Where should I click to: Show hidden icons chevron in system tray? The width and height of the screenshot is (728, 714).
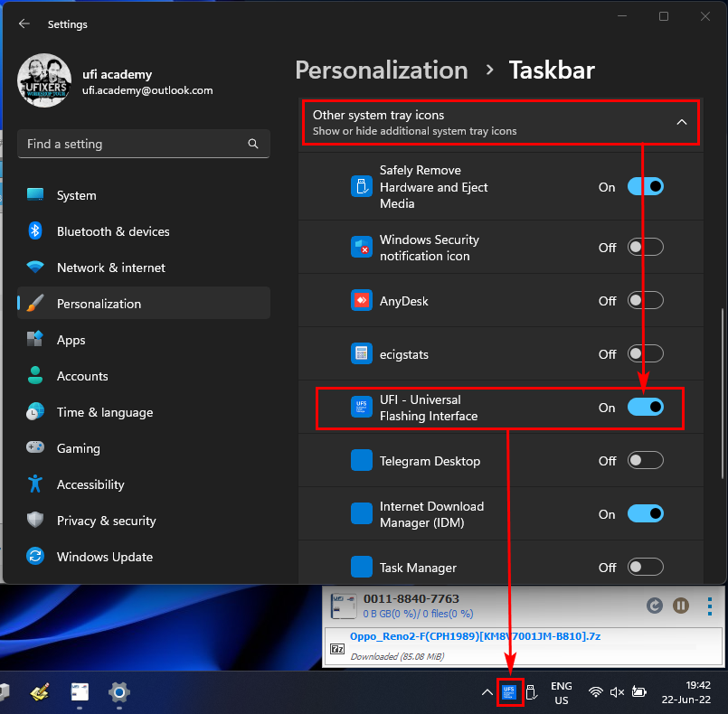[x=487, y=692]
